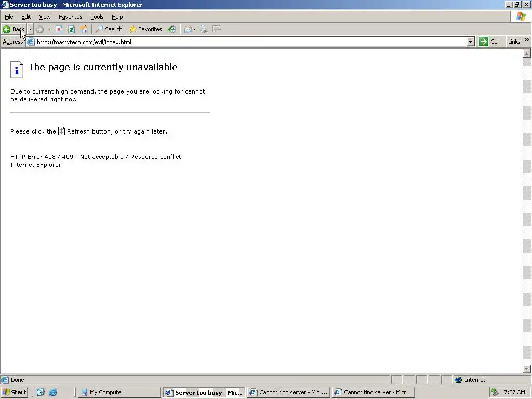Image resolution: width=532 pixels, height=399 pixels.
Task: Click the Media/History globe icon
Action: click(x=172, y=29)
